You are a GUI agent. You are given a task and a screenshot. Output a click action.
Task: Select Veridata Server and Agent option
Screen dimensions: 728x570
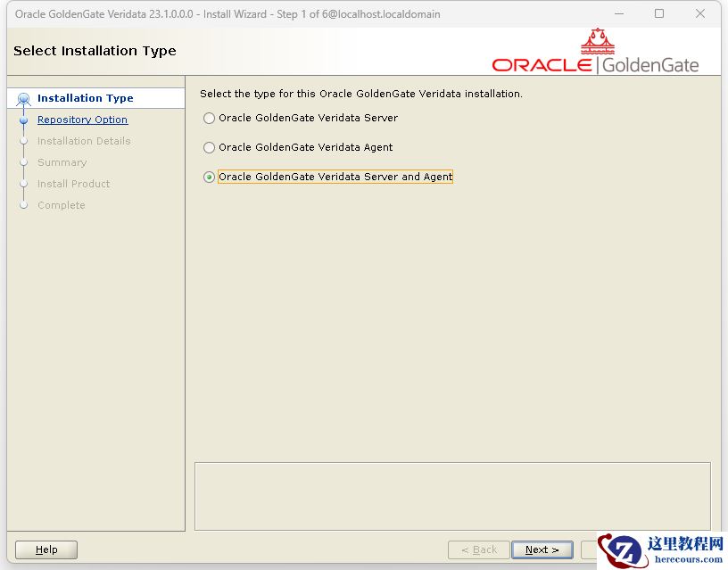(208, 177)
